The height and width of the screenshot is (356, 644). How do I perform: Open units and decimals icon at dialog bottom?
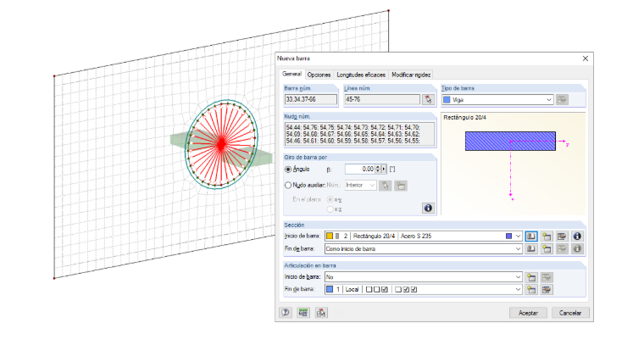pyautogui.click(x=303, y=313)
